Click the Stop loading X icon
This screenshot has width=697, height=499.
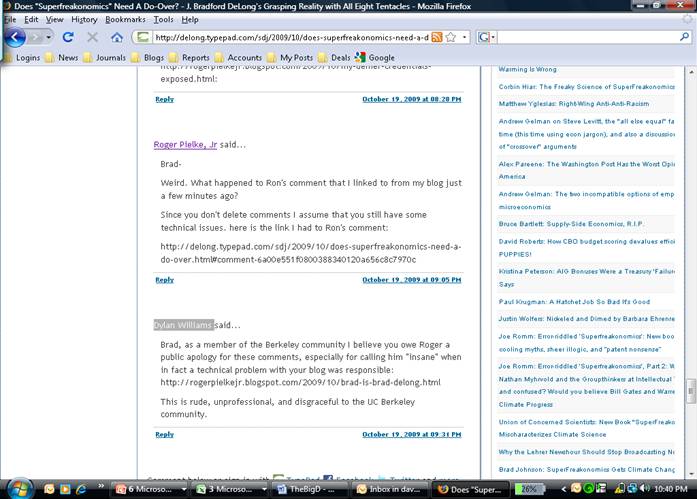[x=92, y=37]
